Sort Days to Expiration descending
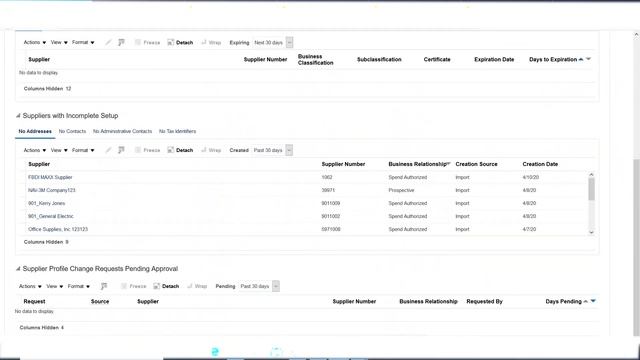This screenshot has height=360, width=640. click(x=589, y=59)
